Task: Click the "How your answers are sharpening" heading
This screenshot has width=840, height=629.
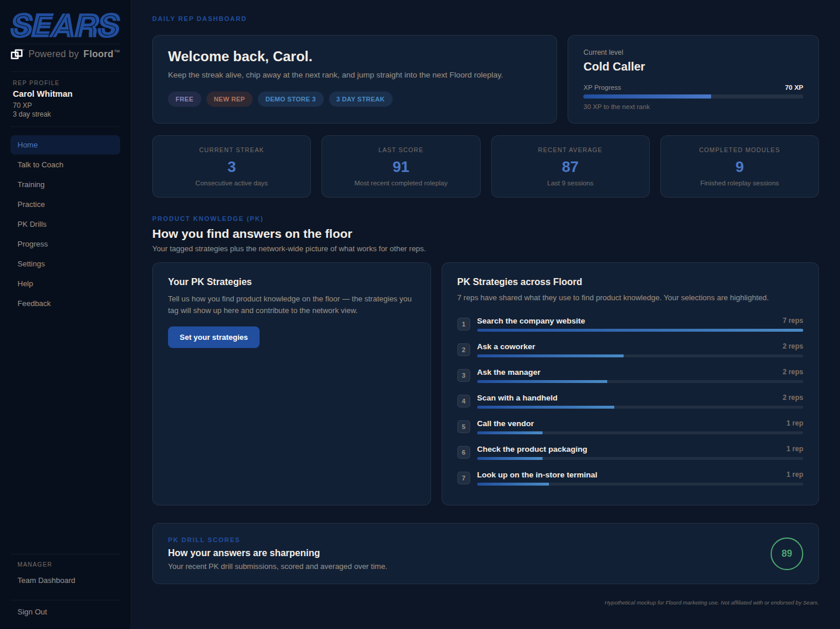Action: pos(244,553)
